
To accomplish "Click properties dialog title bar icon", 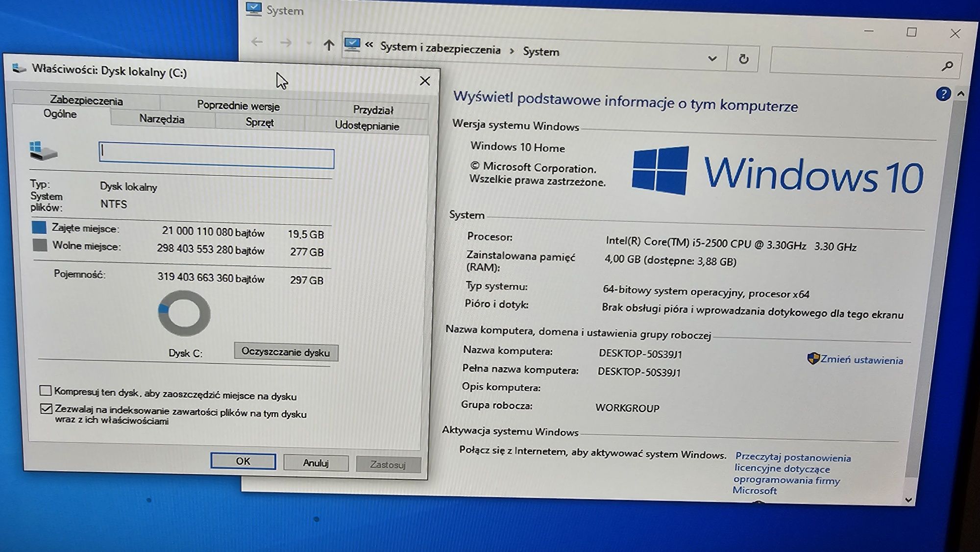I will 19,68.
